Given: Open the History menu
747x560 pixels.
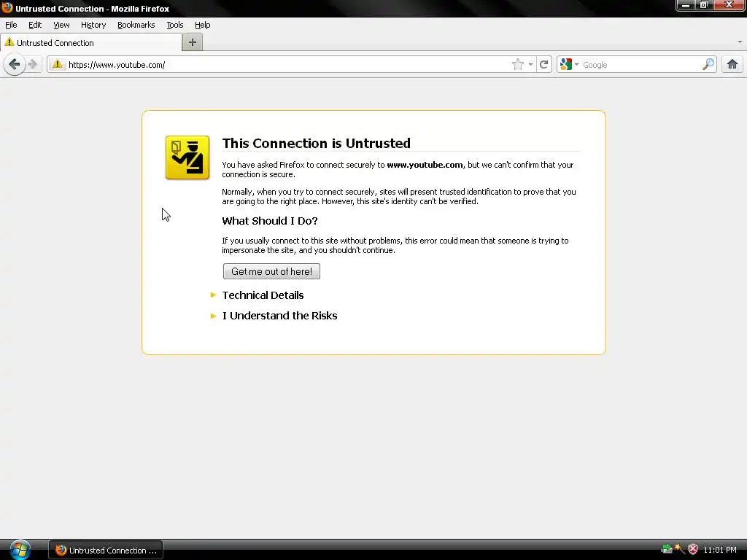Looking at the screenshot, I should click(x=93, y=25).
